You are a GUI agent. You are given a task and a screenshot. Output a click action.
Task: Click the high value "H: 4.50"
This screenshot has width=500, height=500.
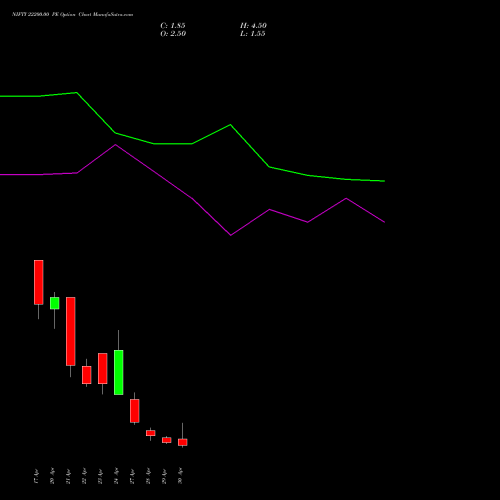click(x=253, y=26)
